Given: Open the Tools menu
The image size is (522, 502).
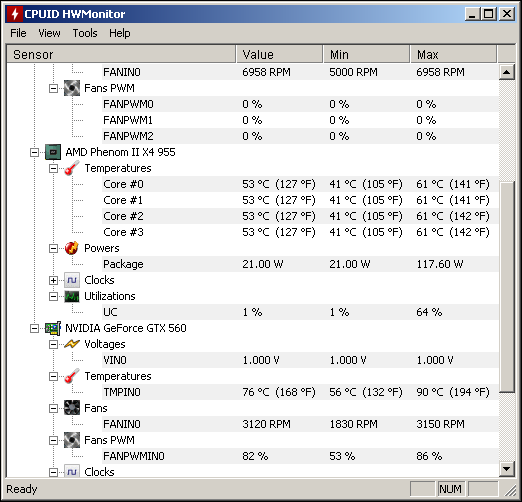Looking at the screenshot, I should point(85,33).
